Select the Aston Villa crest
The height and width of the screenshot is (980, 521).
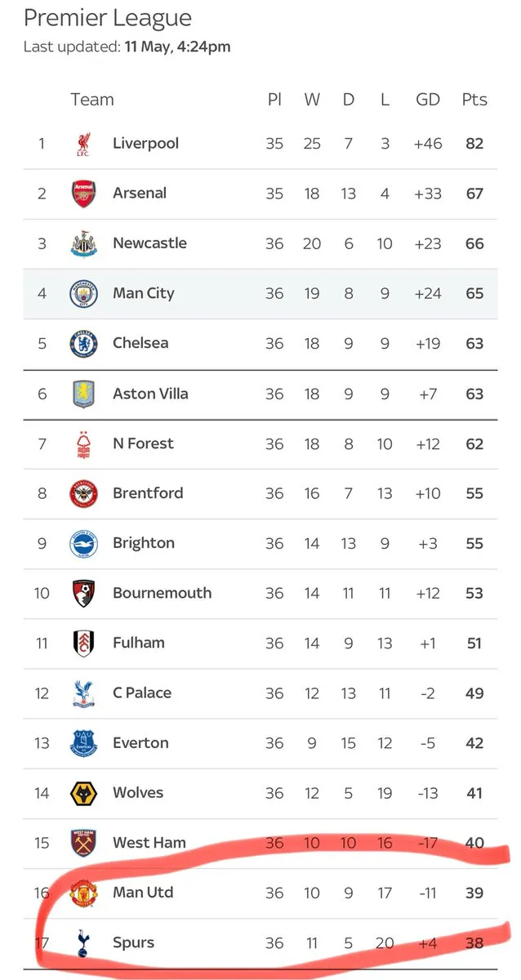point(83,394)
